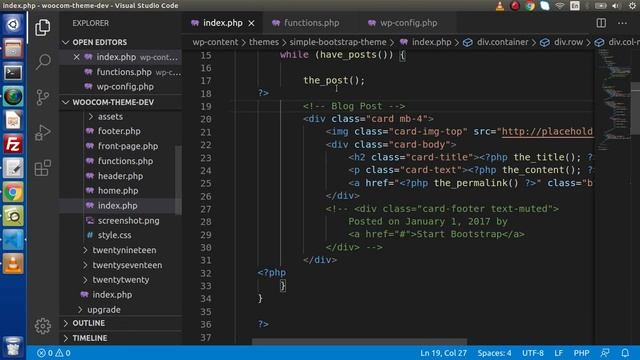640x360 pixels.
Task: Click wp-content in breadcrumb
Action: pyautogui.click(x=215, y=42)
